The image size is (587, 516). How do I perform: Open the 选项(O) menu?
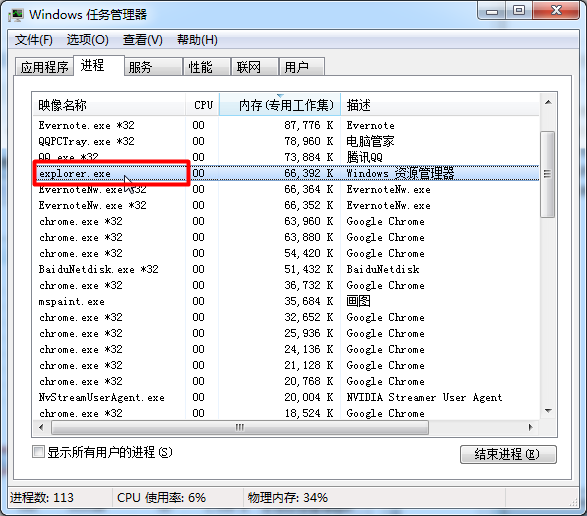click(x=88, y=40)
